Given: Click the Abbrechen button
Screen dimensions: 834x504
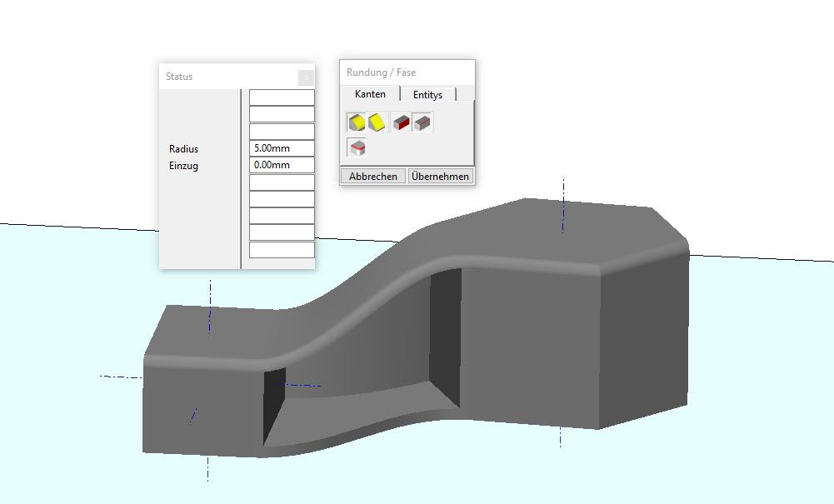Looking at the screenshot, I should (x=373, y=176).
